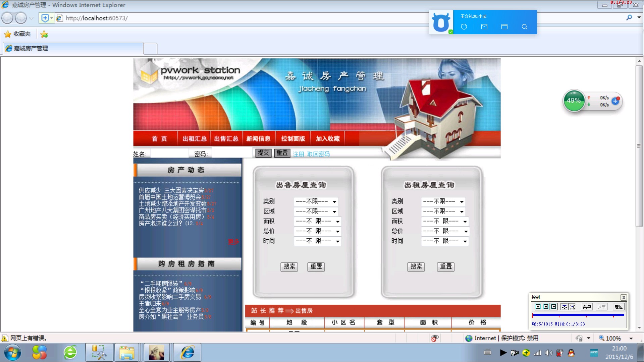Click the blue ox mascot avatar

point(441,22)
